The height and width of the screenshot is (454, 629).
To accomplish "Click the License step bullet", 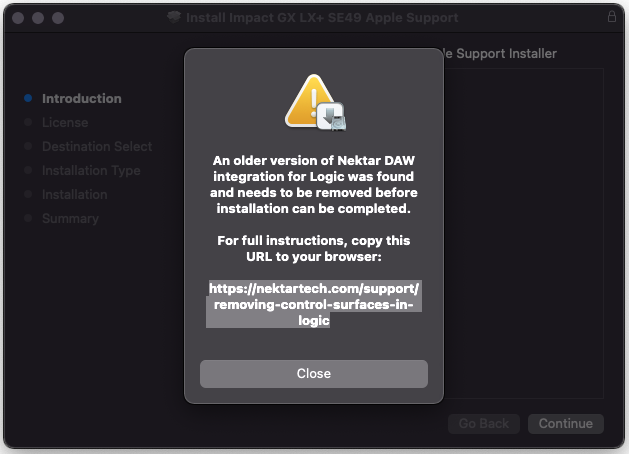I will [28, 122].
